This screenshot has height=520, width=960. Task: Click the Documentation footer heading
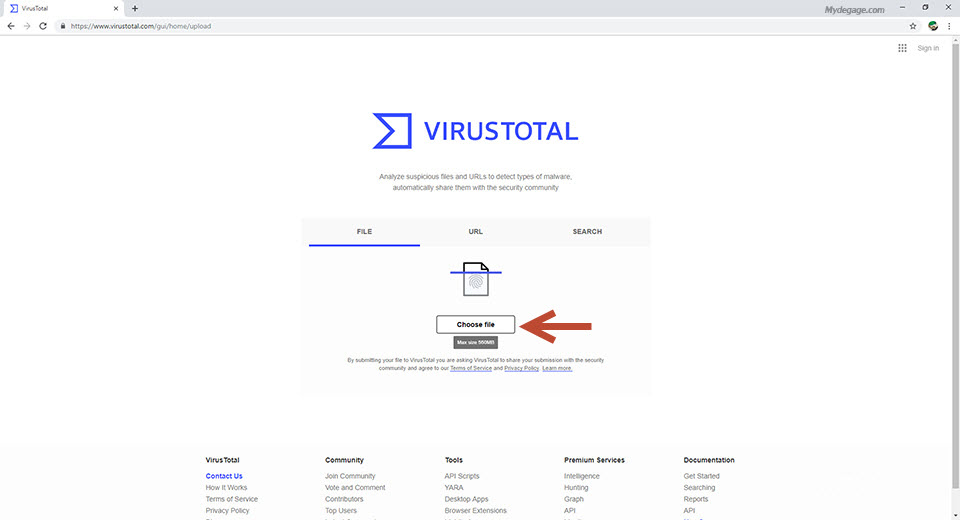pos(709,460)
